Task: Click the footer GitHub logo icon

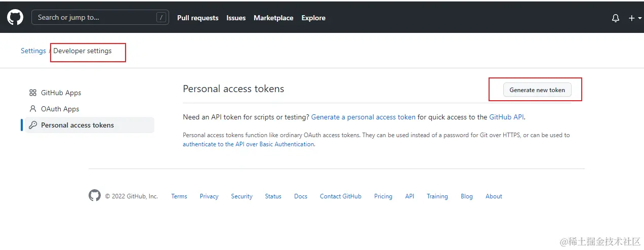Action: tap(95, 196)
